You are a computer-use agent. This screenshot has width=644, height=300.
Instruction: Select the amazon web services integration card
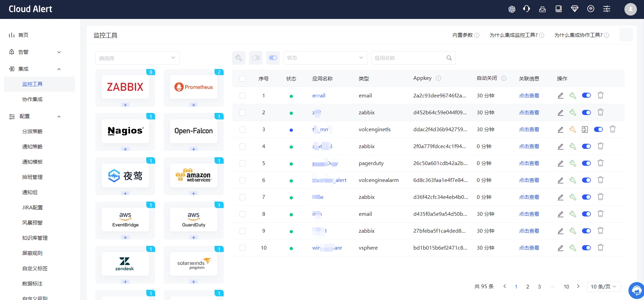(194, 175)
